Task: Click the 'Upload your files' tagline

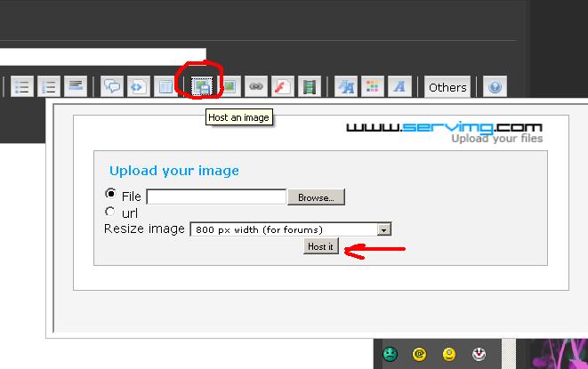Action: coord(497,139)
